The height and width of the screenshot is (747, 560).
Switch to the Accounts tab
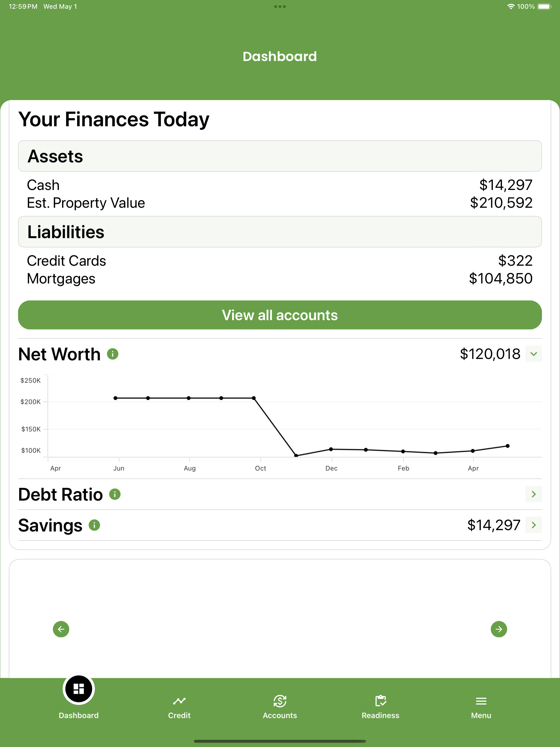[x=280, y=707]
